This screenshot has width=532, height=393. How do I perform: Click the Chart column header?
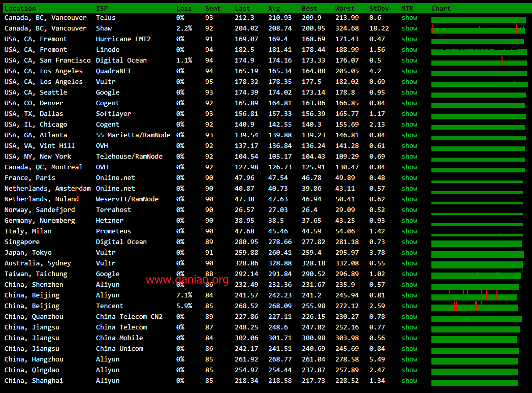(441, 9)
